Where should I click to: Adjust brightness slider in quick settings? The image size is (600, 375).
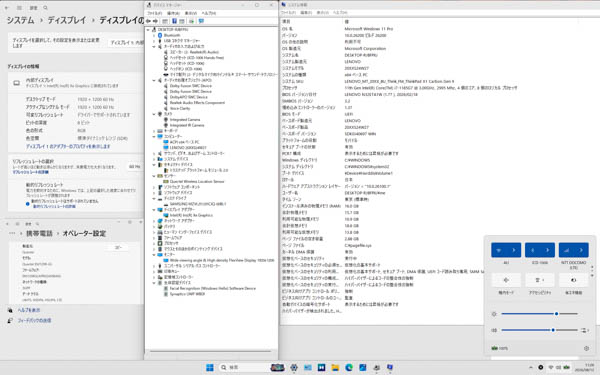pyautogui.click(x=539, y=314)
